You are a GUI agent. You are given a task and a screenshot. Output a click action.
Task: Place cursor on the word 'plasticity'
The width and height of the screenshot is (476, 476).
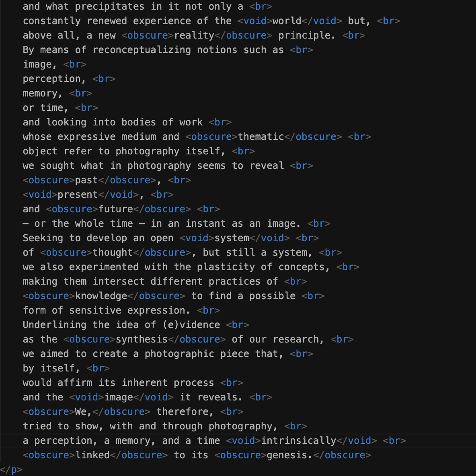[226, 267]
